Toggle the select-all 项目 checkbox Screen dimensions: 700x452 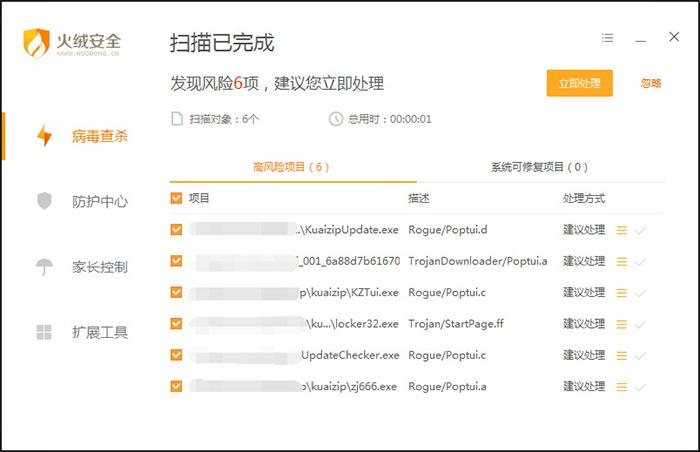[x=176, y=198]
